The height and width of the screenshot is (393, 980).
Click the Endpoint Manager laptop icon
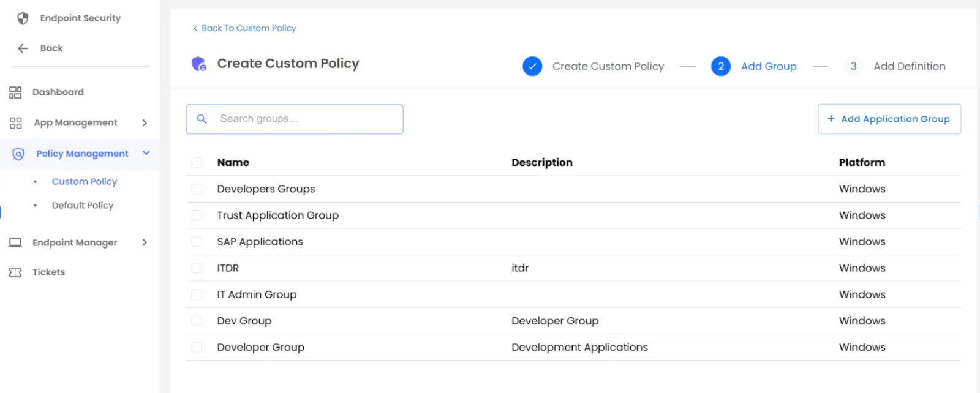15,242
